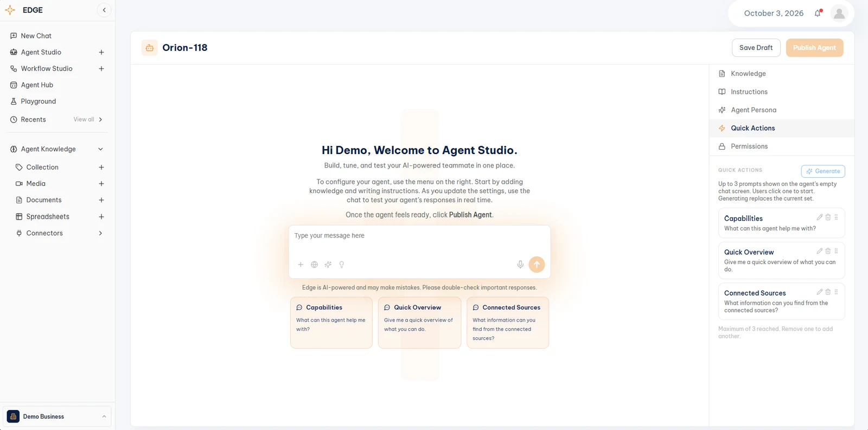868x430 pixels.
Task: Edit the Quick Overview action pencil icon
Action: [820, 251]
